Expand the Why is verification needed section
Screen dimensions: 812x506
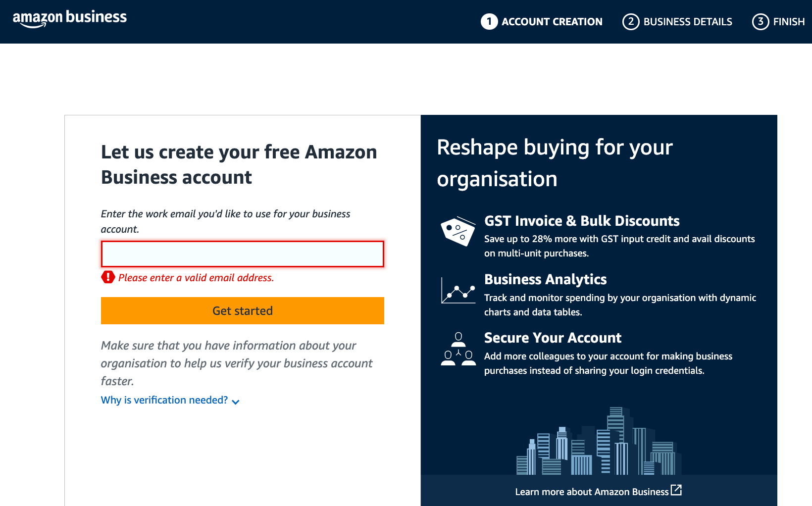pos(164,400)
